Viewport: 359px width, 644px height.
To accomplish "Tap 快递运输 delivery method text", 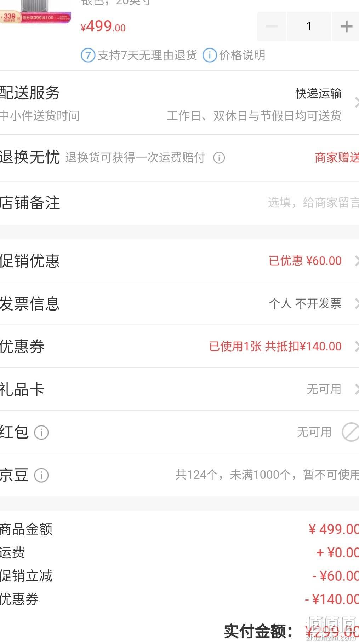I will click(x=319, y=93).
